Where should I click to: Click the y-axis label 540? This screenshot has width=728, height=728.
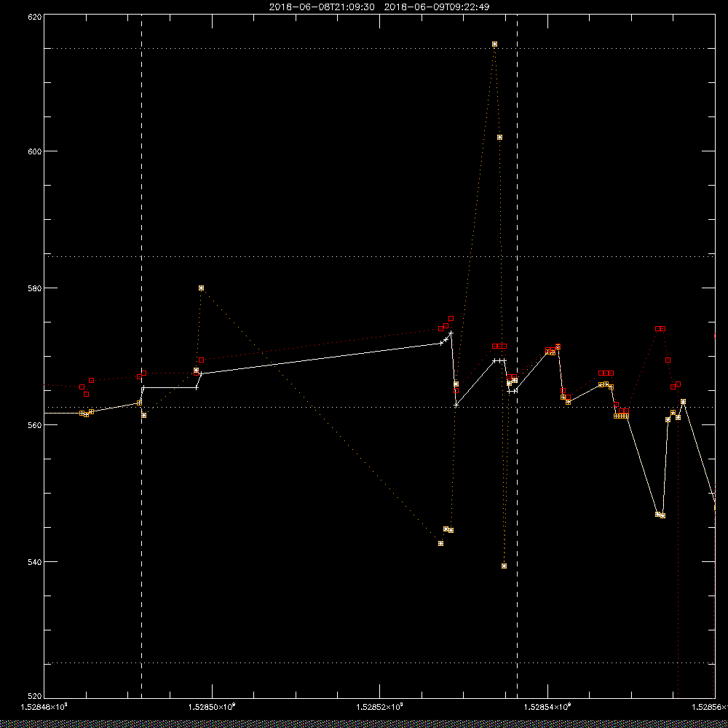click(35, 562)
